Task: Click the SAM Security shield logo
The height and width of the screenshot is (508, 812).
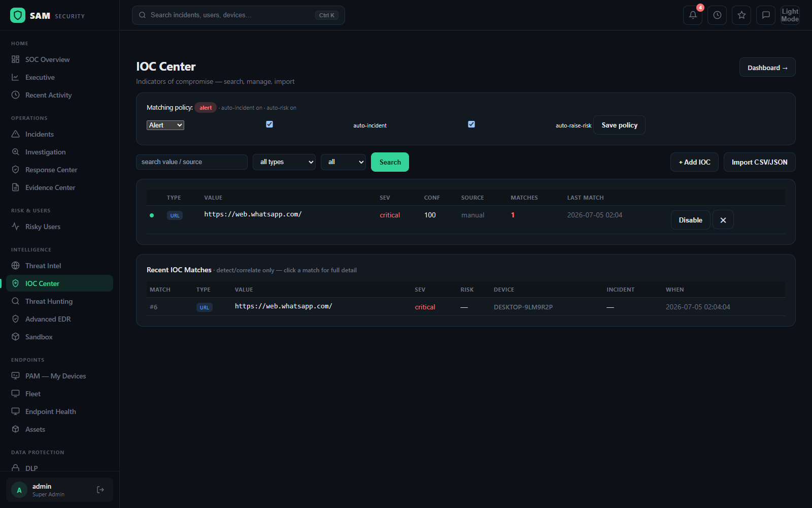Action: [18, 15]
